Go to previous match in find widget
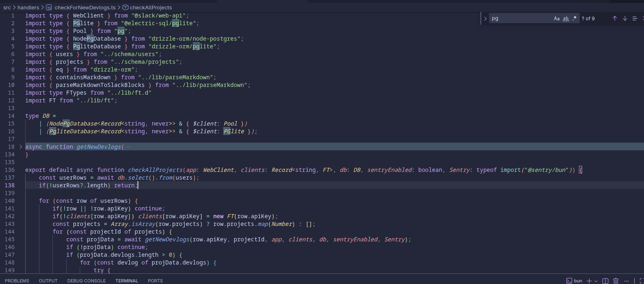This screenshot has height=284, width=644. coord(615,18)
